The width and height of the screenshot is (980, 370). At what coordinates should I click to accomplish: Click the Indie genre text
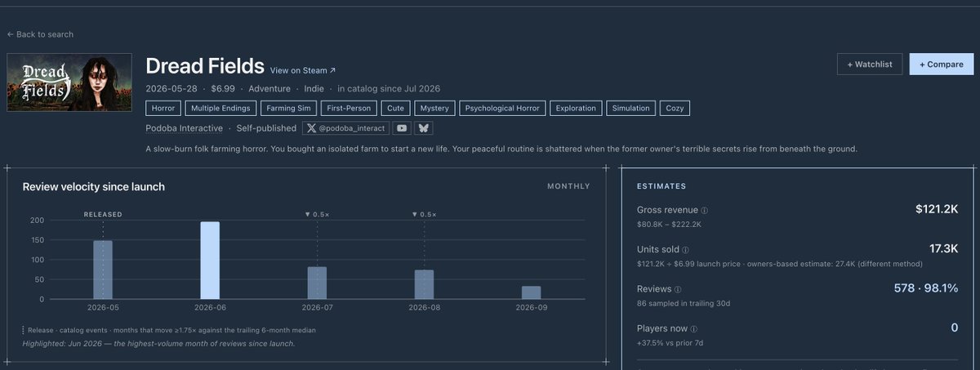[314, 88]
